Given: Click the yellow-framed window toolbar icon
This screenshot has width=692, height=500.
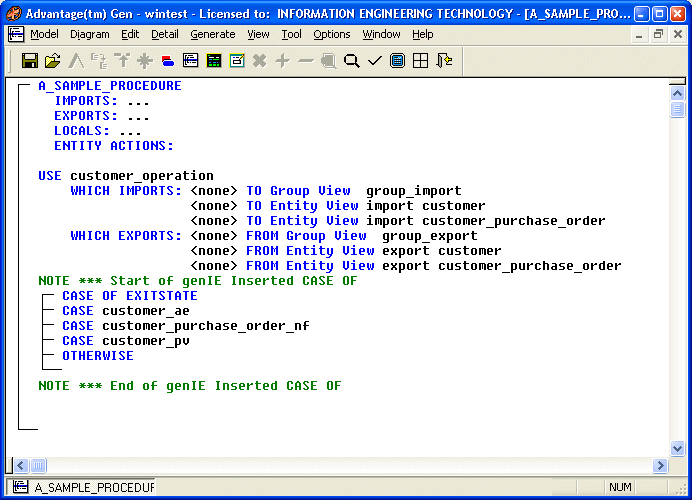Looking at the screenshot, I should click(x=237, y=61).
